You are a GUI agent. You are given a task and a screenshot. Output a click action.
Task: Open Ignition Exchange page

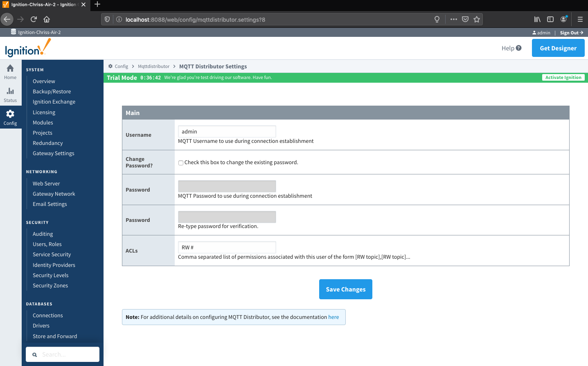[54, 102]
